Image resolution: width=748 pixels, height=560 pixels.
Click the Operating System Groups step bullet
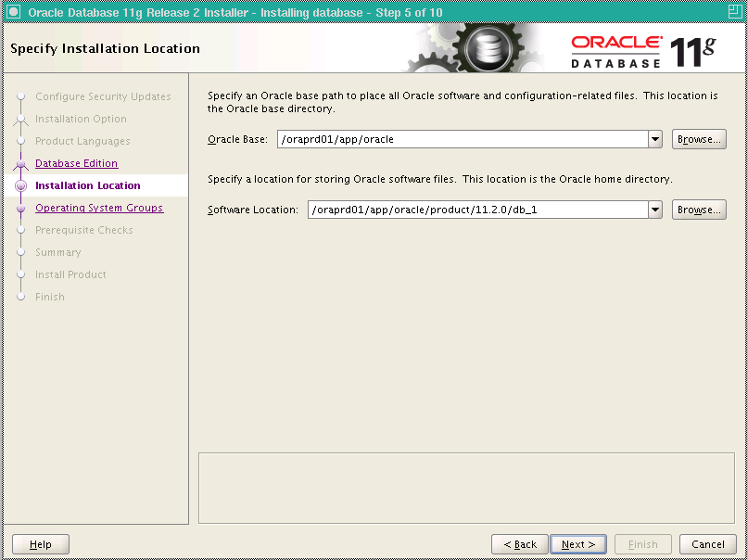pyautogui.click(x=20, y=209)
